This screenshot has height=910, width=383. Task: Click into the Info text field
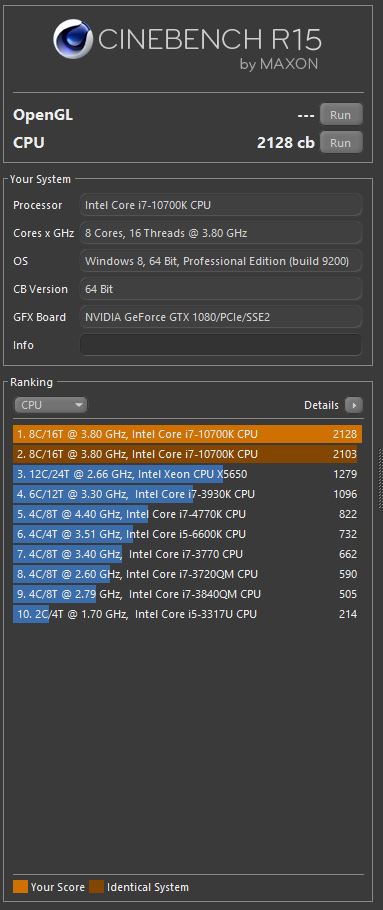[221, 345]
